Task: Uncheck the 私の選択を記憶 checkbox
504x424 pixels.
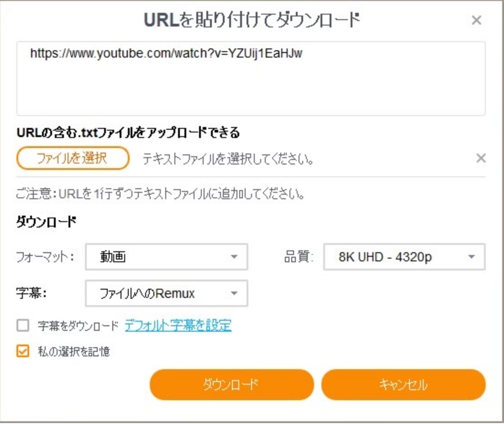Action: click(x=23, y=351)
